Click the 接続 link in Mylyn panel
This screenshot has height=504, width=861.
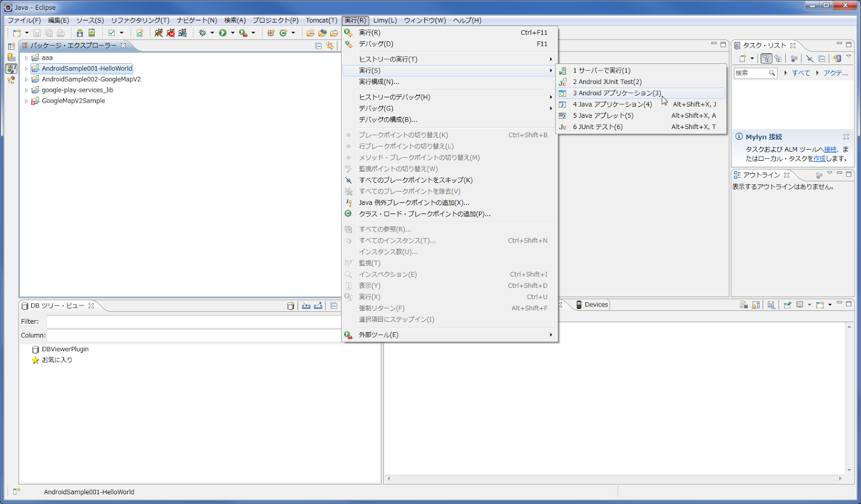coord(830,150)
